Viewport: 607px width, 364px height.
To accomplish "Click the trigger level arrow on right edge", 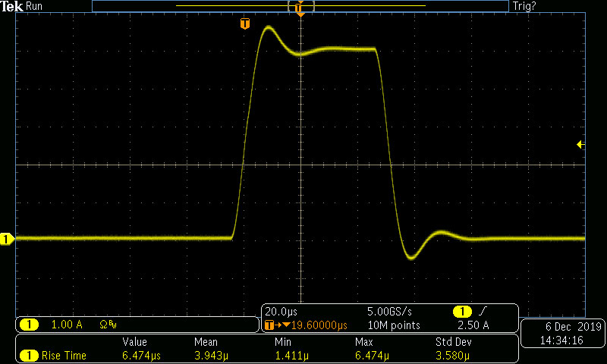I will click(x=580, y=144).
